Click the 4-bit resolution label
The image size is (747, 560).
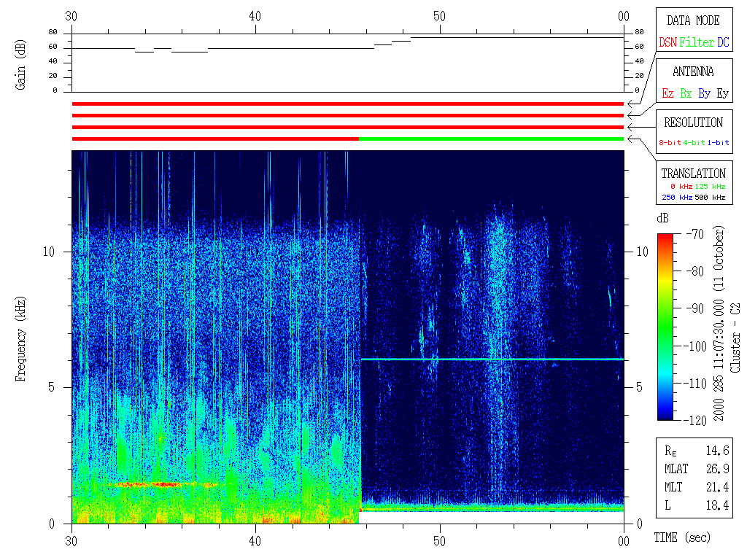click(x=694, y=143)
